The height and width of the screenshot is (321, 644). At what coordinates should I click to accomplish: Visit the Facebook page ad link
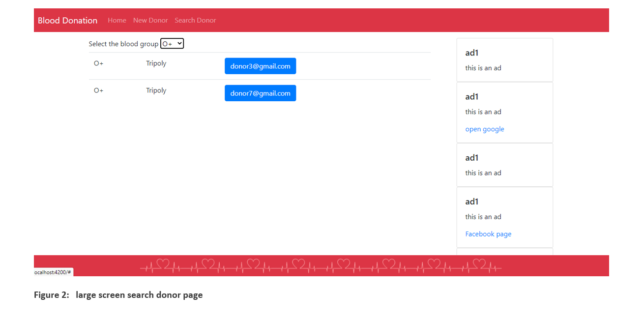pyautogui.click(x=488, y=234)
